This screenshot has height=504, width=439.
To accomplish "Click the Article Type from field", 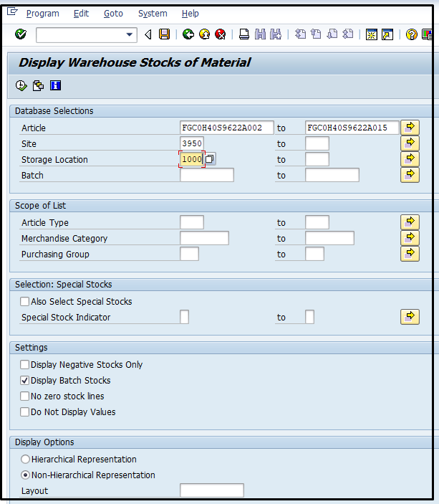I will coord(192,222).
